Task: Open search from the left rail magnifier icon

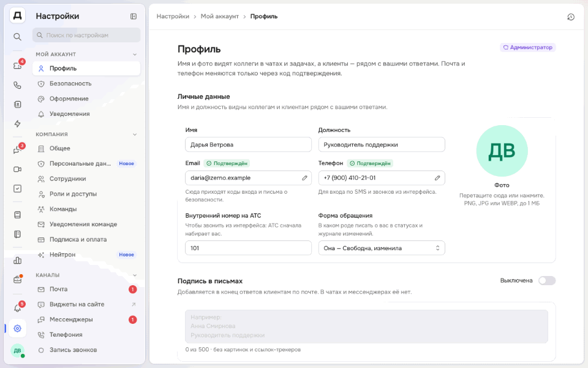Action: coord(17,37)
